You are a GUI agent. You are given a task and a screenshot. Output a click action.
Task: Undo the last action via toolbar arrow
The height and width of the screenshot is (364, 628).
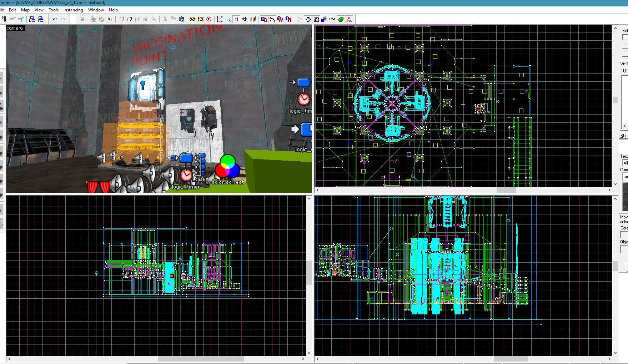pyautogui.click(x=55, y=19)
